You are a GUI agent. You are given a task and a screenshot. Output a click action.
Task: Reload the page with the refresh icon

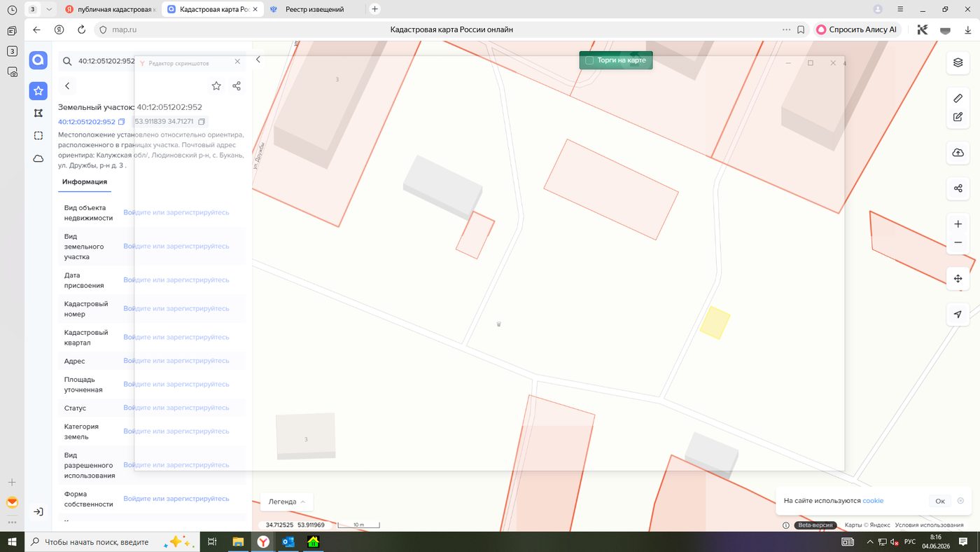(81, 30)
